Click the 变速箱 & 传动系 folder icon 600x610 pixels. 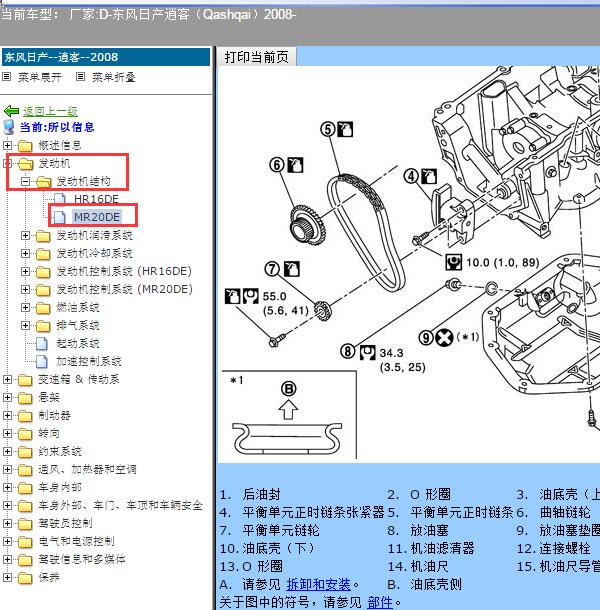pyautogui.click(x=25, y=380)
